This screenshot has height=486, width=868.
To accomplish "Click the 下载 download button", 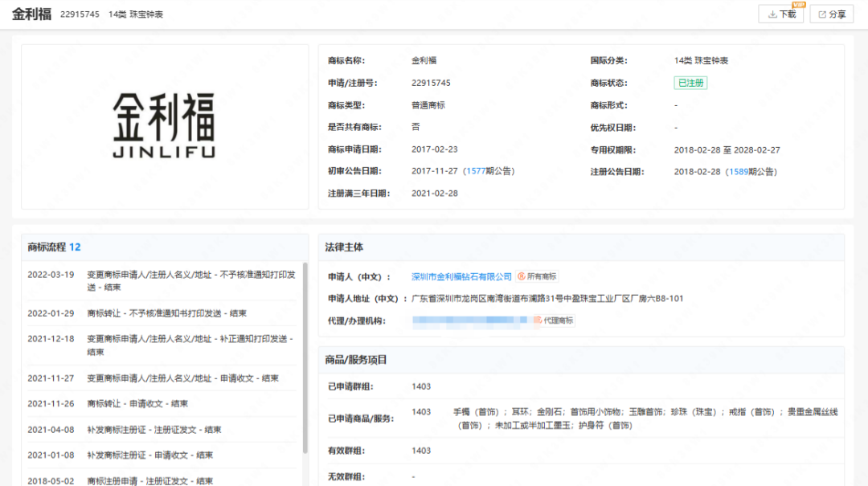I will [x=780, y=14].
